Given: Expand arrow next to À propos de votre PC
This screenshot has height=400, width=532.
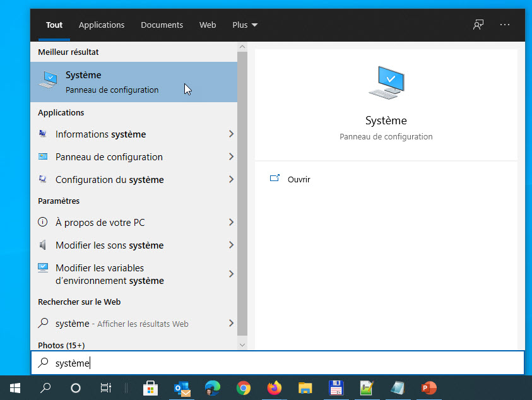Looking at the screenshot, I should coord(231,223).
